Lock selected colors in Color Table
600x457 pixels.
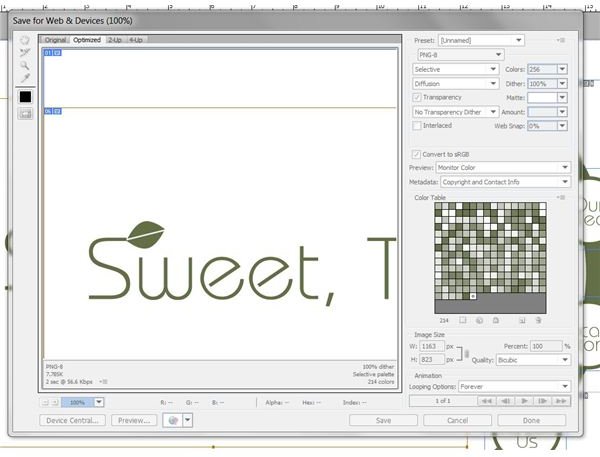click(x=496, y=320)
